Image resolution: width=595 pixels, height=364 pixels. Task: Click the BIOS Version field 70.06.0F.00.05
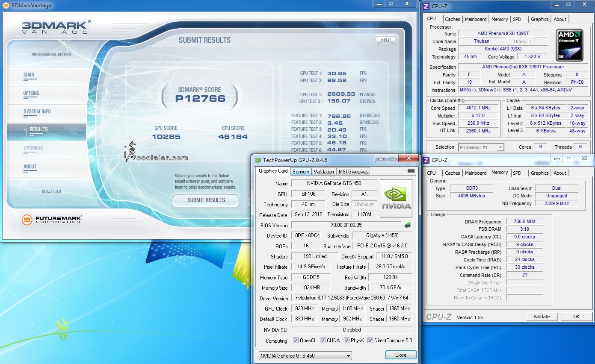tap(346, 225)
